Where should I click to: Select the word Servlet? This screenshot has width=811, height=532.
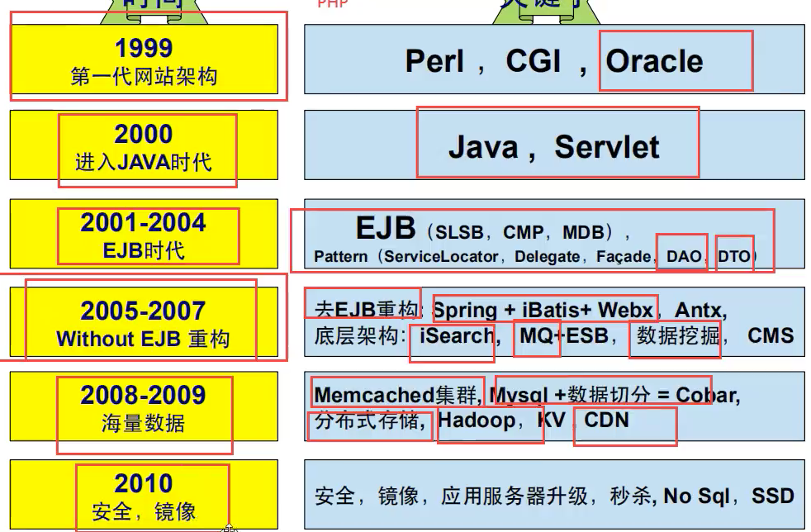click(x=607, y=147)
